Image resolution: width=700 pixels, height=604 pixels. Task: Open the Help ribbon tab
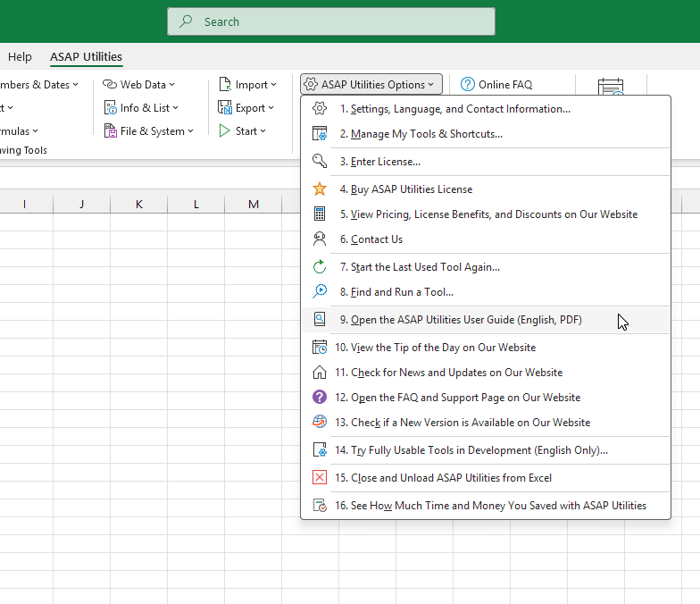[20, 57]
